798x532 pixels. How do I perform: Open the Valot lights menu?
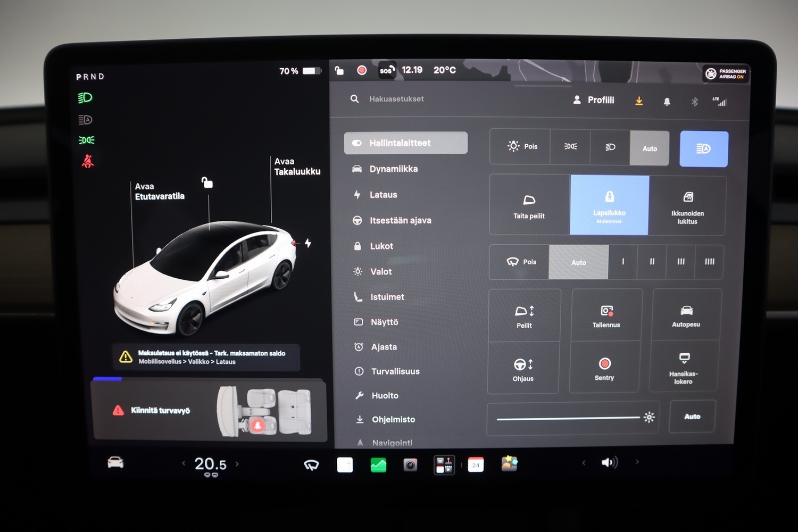pyautogui.click(x=373, y=271)
